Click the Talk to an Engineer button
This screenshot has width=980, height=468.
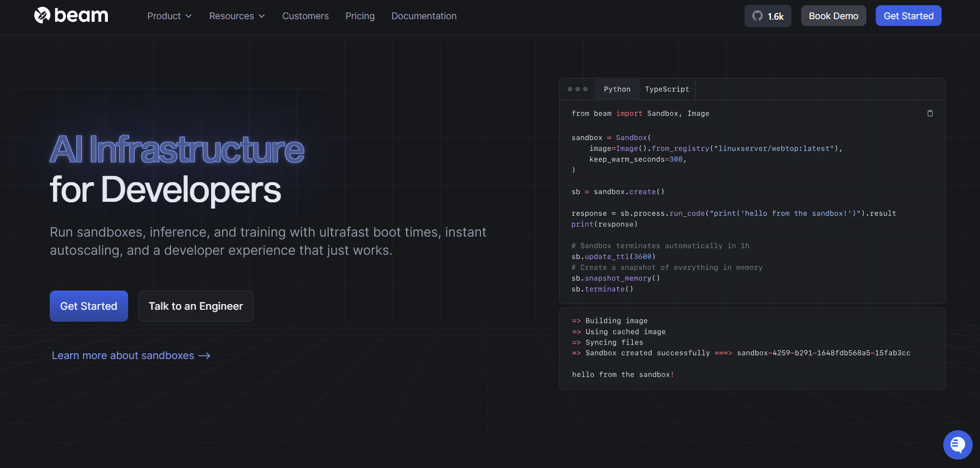[196, 306]
